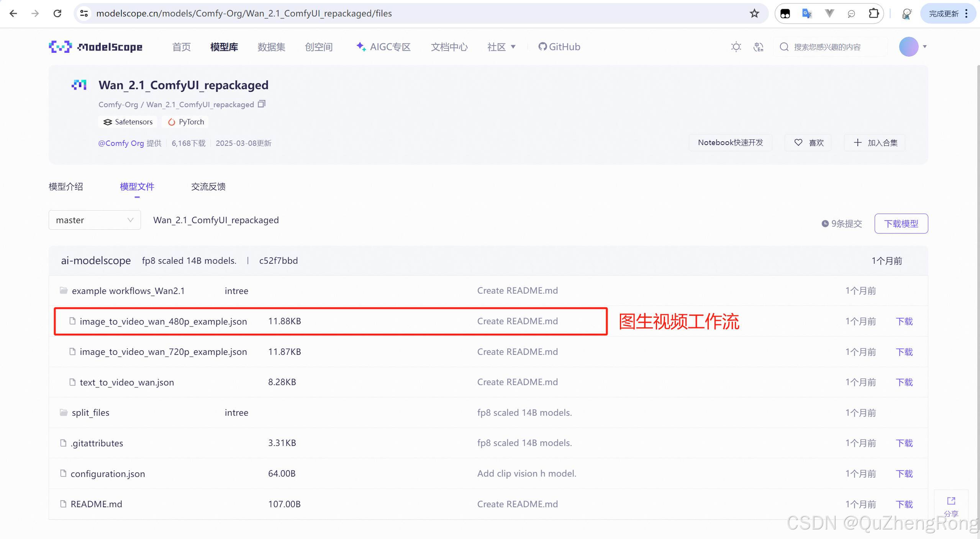Open the browser extensions puzzle icon
Image resolution: width=980 pixels, height=539 pixels.
[x=873, y=13]
